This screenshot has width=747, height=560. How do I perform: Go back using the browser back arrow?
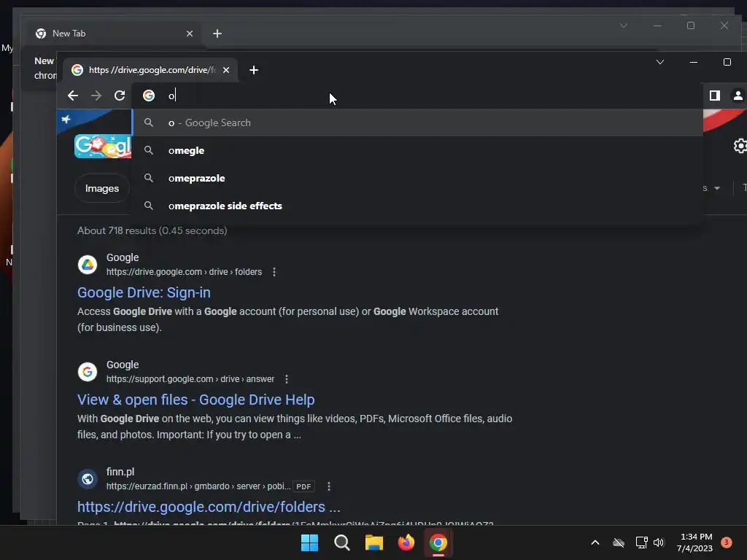(73, 96)
